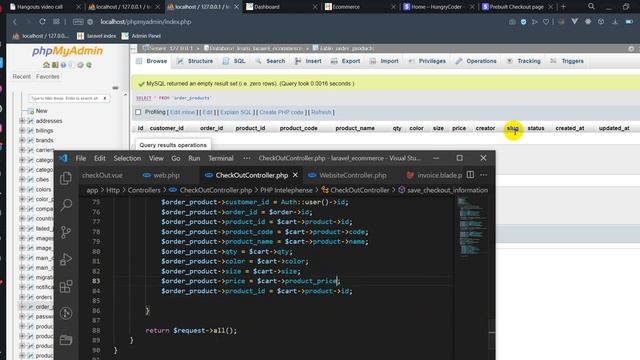Open VS Code Search icon
Screen dimensions: 640x360
(66, 204)
